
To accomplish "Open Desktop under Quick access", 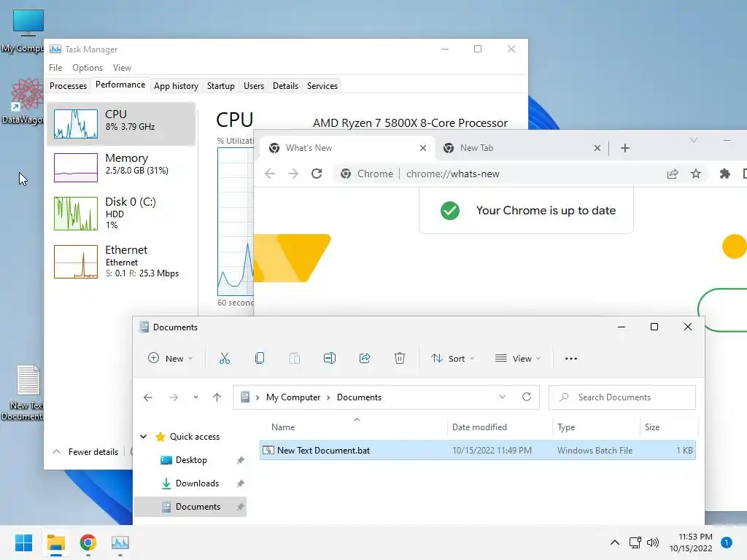I will 190,460.
